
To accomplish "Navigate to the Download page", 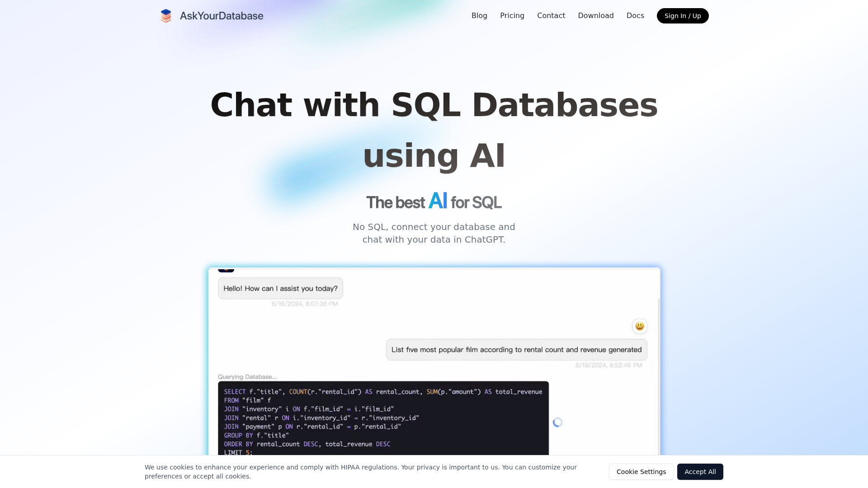I will 595,16.
